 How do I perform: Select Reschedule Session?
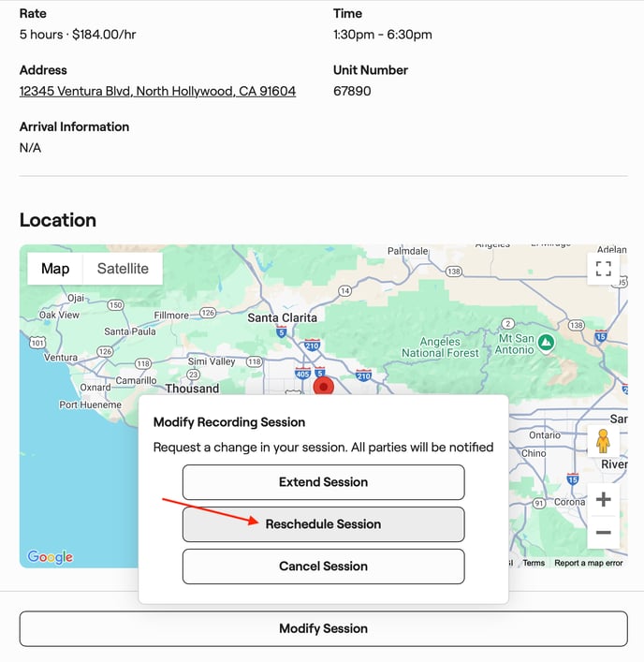(323, 524)
